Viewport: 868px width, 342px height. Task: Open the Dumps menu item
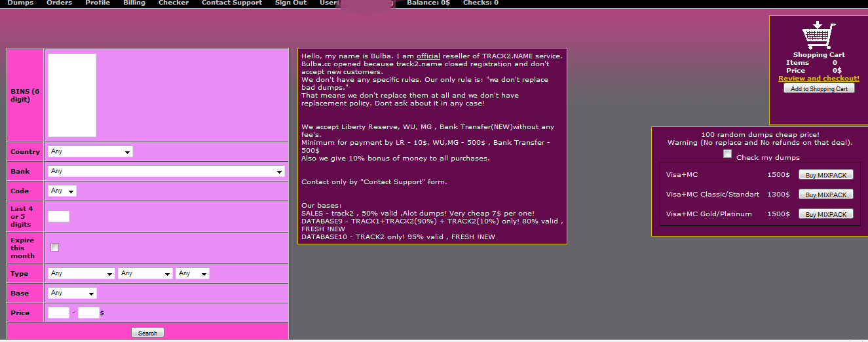(x=20, y=3)
